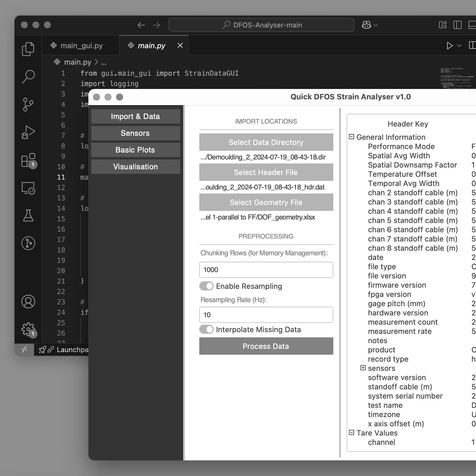Image resolution: width=476 pixels, height=476 pixels.
Task: Open the Testing flask view
Action: [x=28, y=215]
